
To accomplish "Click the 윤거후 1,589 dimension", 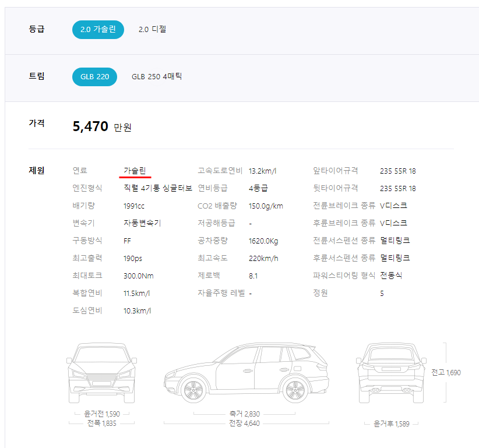I will [392, 424].
